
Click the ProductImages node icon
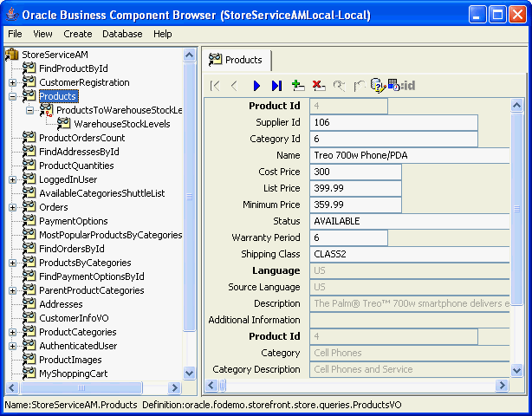coord(29,360)
